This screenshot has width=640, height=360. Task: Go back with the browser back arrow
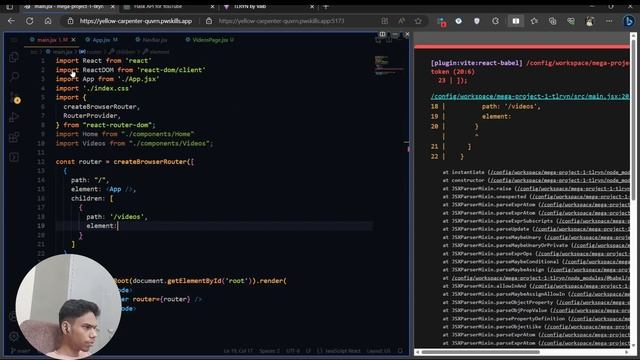tap(11, 21)
